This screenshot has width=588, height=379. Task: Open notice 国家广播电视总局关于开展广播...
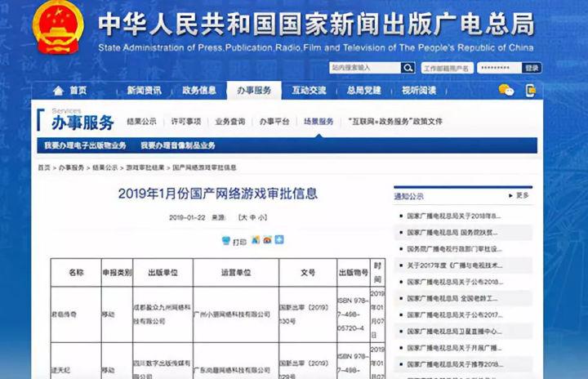454,348
